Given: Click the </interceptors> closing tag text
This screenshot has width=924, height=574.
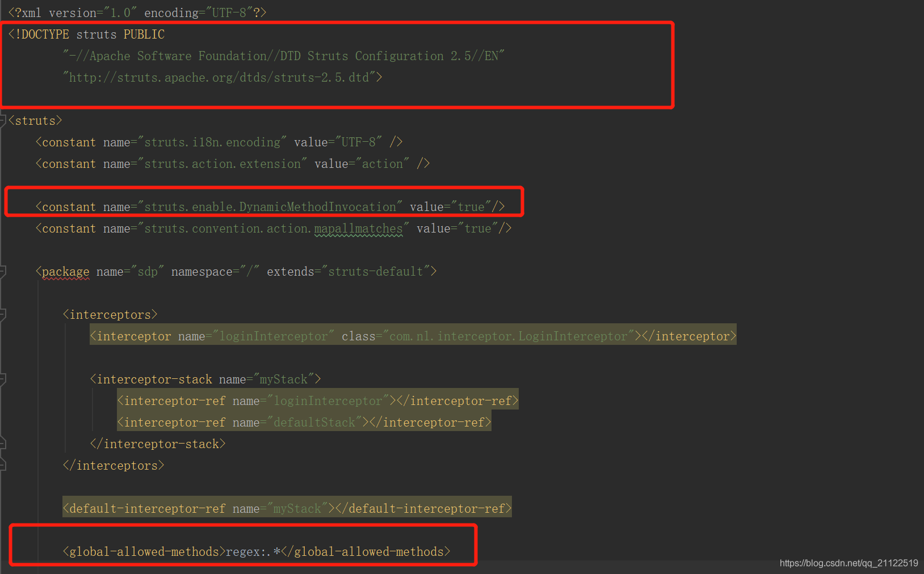Looking at the screenshot, I should coord(114,465).
